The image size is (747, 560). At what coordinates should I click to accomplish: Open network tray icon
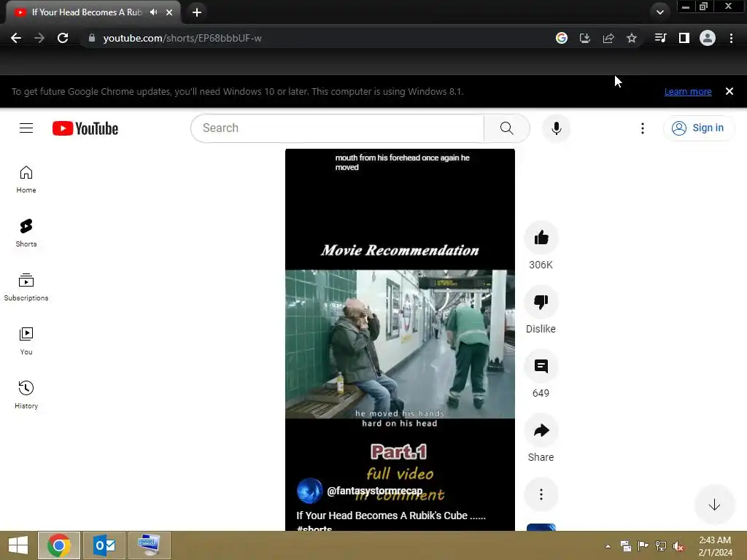coord(661,545)
